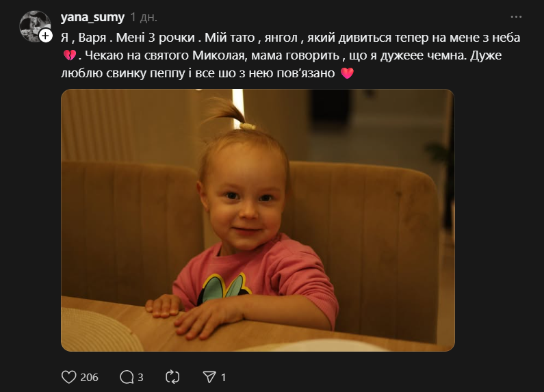Open the three-dot more options menu
The height and width of the screenshot is (392, 544).
(x=516, y=16)
